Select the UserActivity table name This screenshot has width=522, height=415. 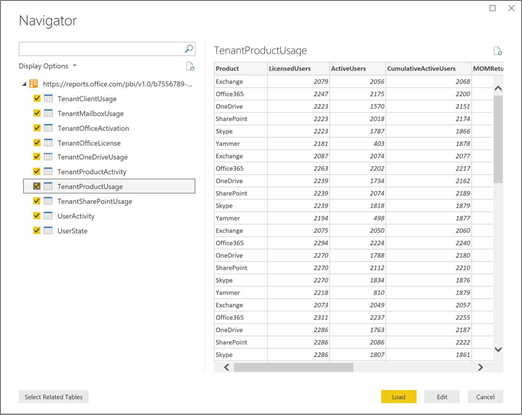76,216
